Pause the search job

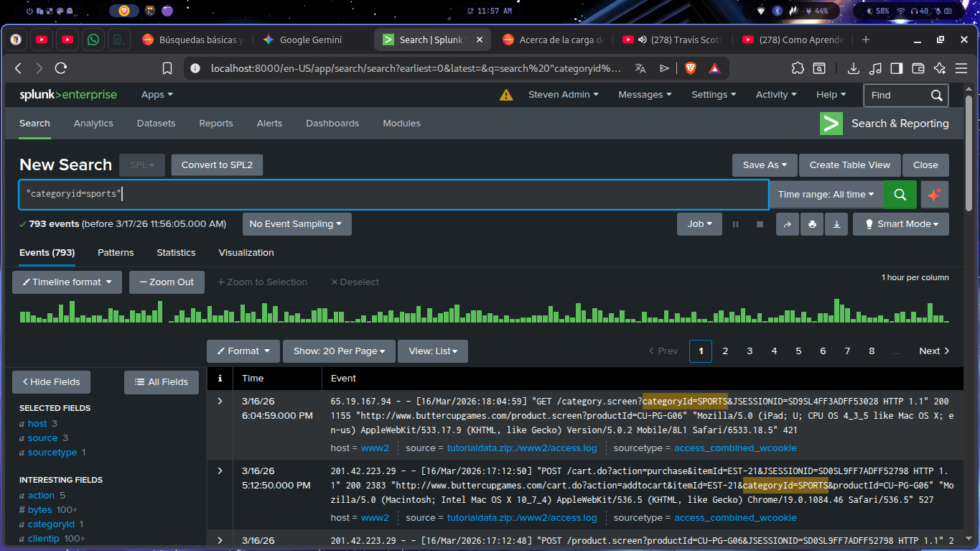pyautogui.click(x=735, y=224)
